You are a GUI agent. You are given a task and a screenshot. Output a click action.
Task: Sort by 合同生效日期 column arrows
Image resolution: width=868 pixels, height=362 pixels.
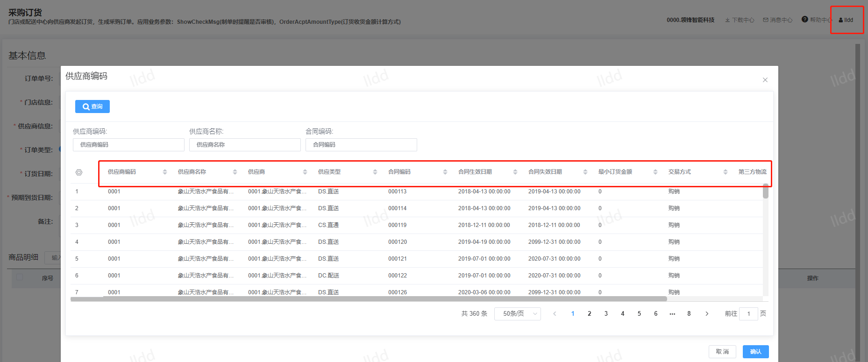pos(515,172)
